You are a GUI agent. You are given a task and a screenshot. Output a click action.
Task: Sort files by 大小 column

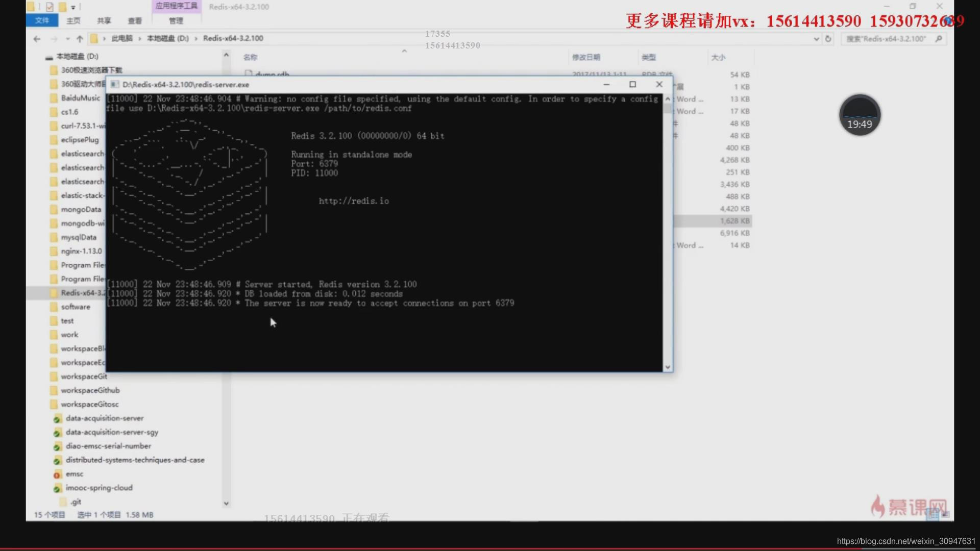(718, 57)
